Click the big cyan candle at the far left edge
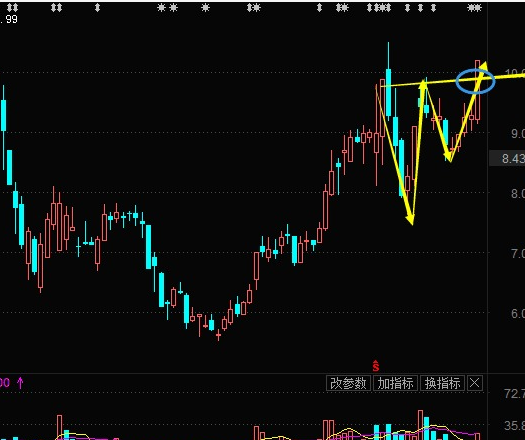 tap(3, 115)
